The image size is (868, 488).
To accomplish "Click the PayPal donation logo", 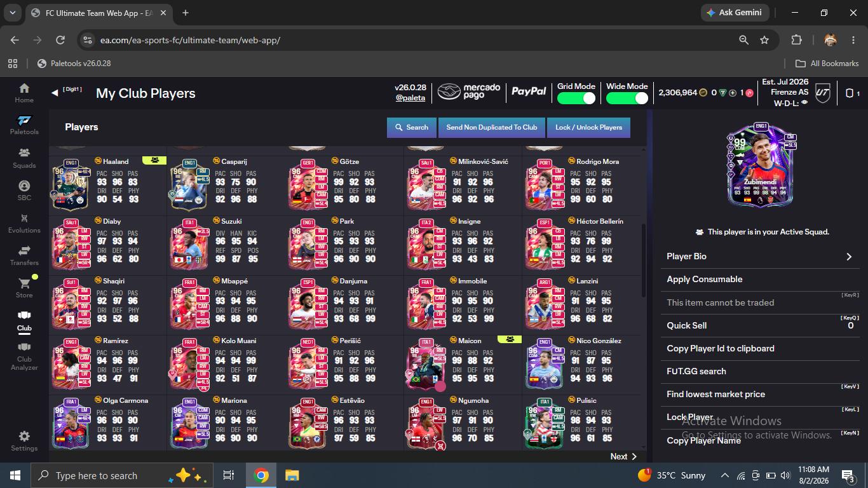I will [529, 92].
